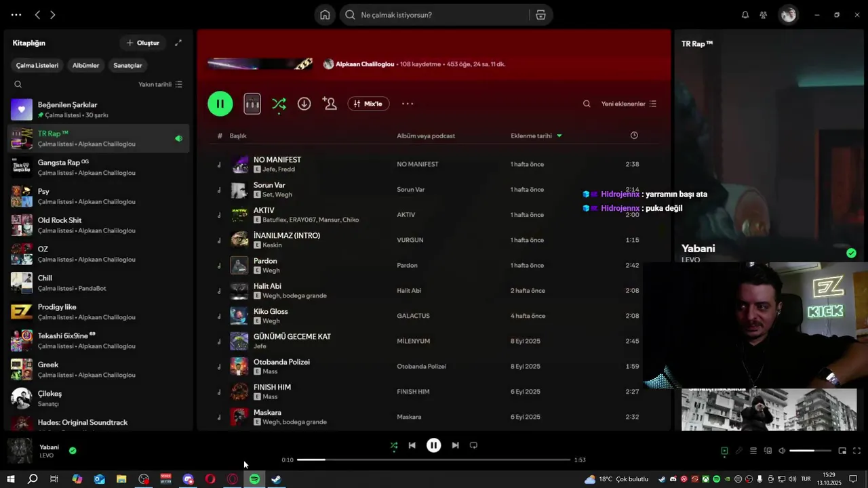868x488 pixels.
Task: Click the green saved checkmark beside Yabani in player bar
Action: (x=73, y=450)
